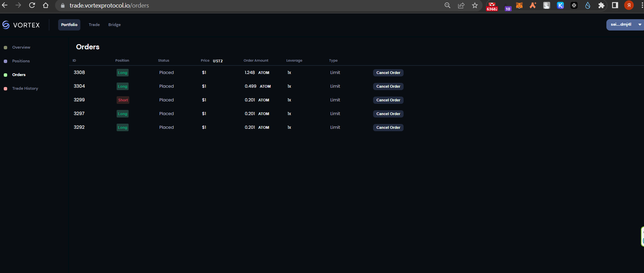Screen dimensions: 644x273
Task: Click the Long badge on order 3292
Action: [122, 127]
